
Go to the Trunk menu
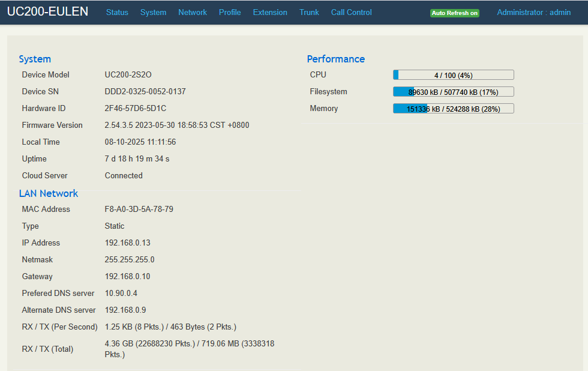[x=309, y=12]
